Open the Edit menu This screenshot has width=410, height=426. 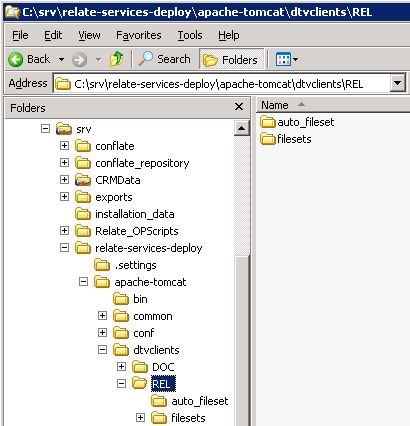pyautogui.click(x=53, y=35)
